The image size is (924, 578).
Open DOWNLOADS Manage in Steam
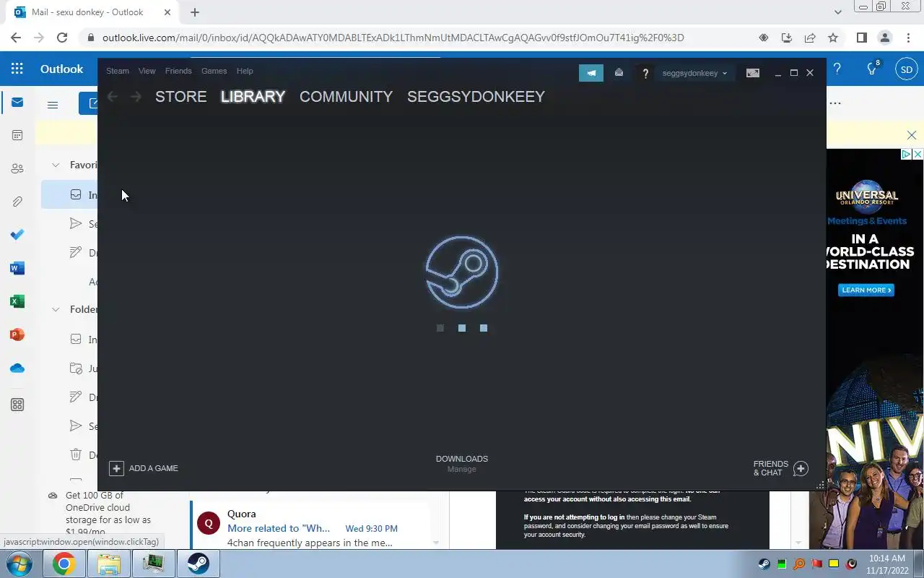click(x=462, y=464)
